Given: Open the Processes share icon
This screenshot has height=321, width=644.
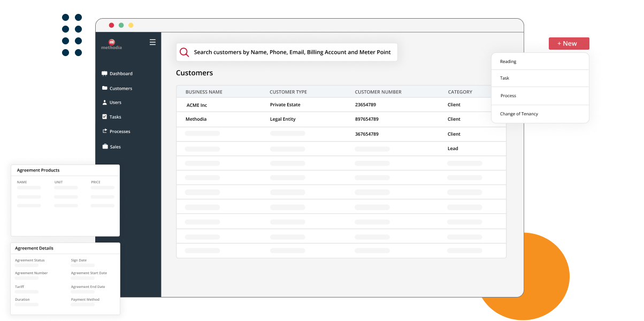Looking at the screenshot, I should click(x=104, y=131).
